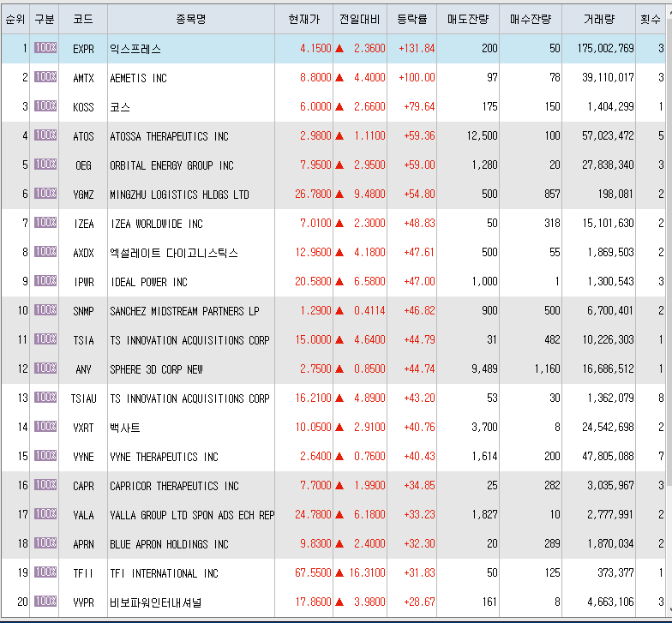Click the 거래량 column header

[598, 19]
